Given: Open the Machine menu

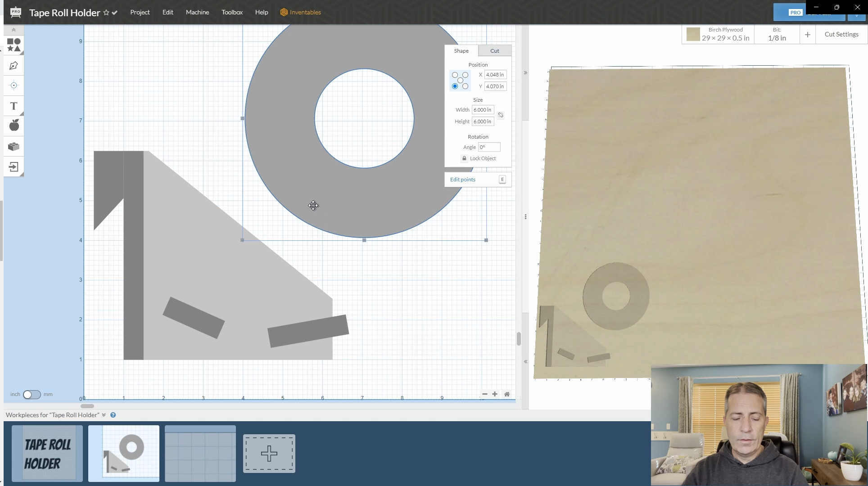Looking at the screenshot, I should [197, 12].
